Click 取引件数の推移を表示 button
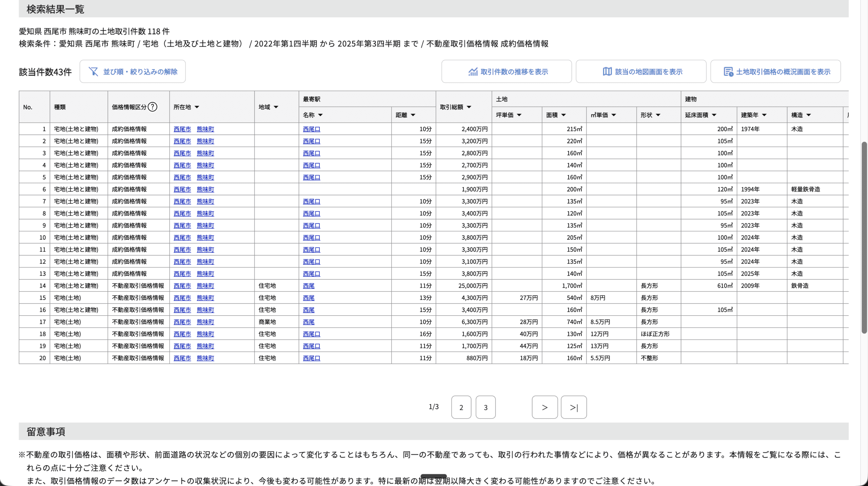Viewport: 868px width, 486px height. tap(514, 72)
